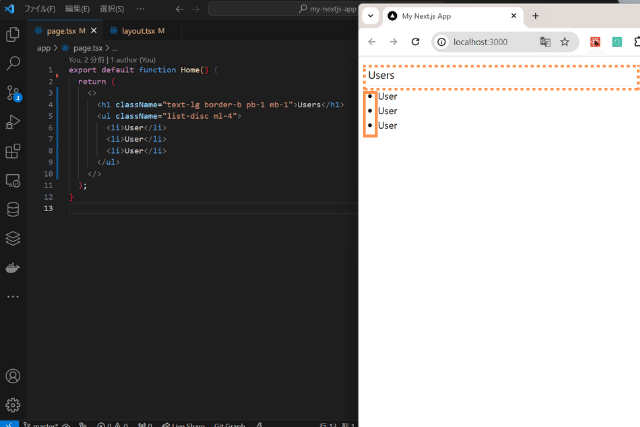Image resolution: width=640 pixels, height=427 pixels.
Task: Bookmark this page with the star icon
Action: pos(564,42)
